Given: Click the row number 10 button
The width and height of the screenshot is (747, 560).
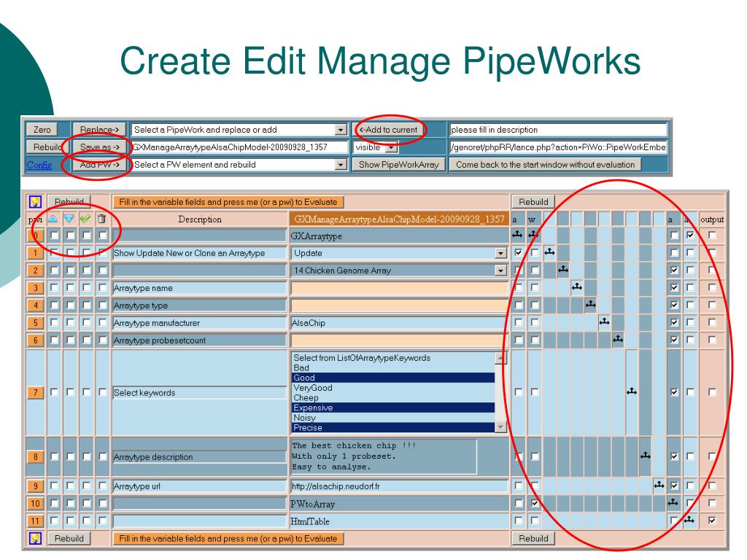Looking at the screenshot, I should click(35, 503).
